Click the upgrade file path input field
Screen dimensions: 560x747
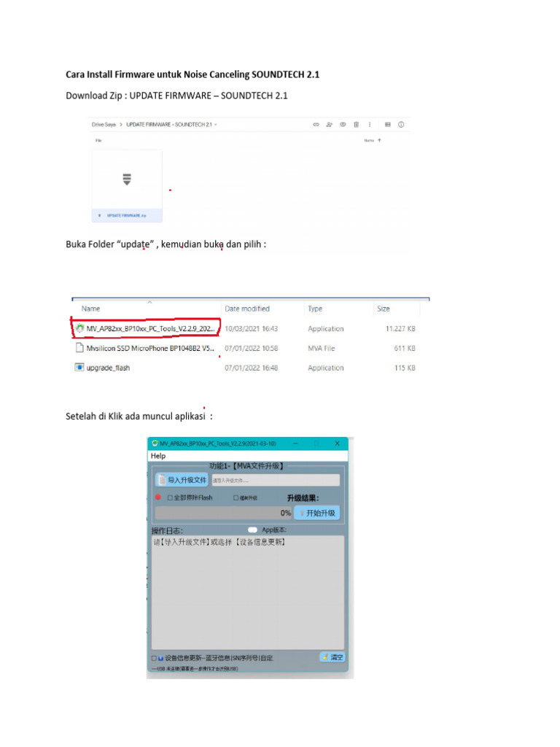(275, 480)
